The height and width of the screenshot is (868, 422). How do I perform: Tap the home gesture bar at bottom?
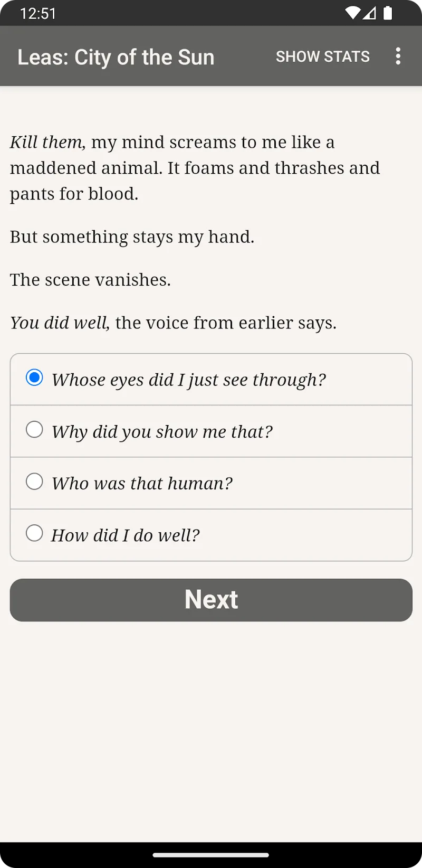(211, 855)
